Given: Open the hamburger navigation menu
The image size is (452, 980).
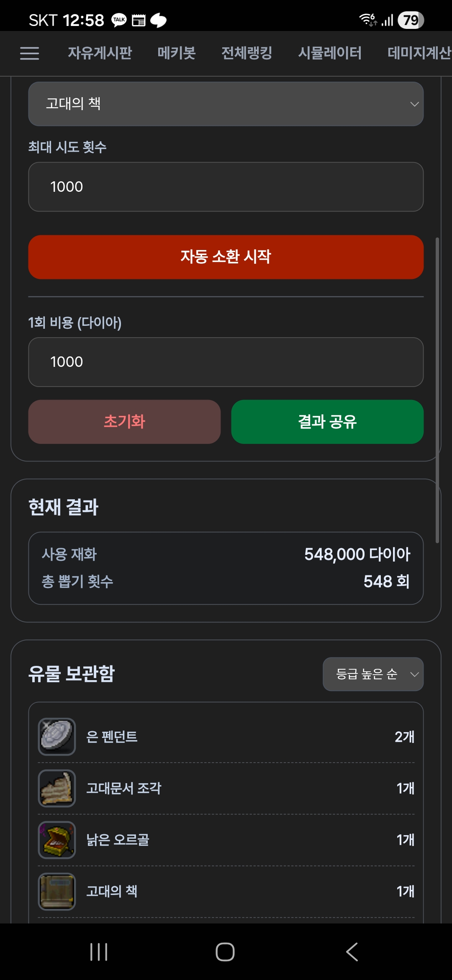Looking at the screenshot, I should point(29,53).
